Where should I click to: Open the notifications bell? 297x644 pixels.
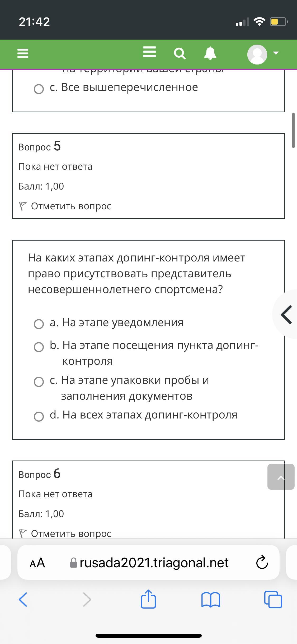pyautogui.click(x=210, y=53)
